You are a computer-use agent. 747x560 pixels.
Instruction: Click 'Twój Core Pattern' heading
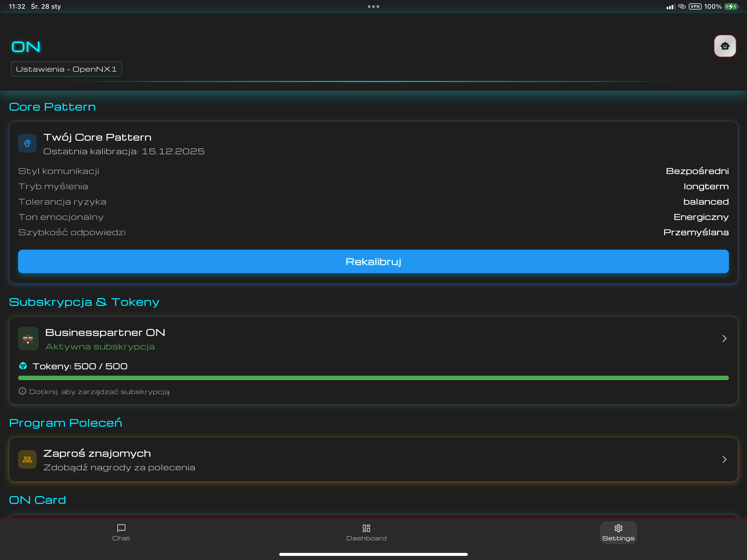[97, 137]
